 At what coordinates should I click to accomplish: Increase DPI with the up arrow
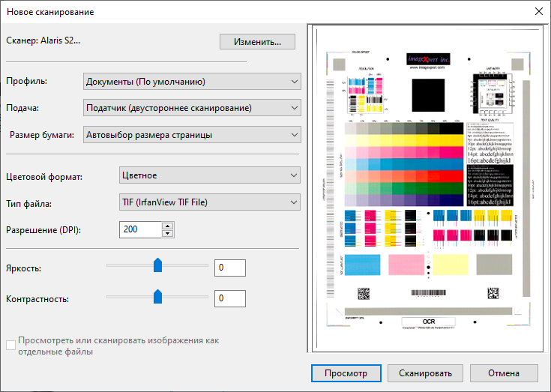[x=168, y=226]
